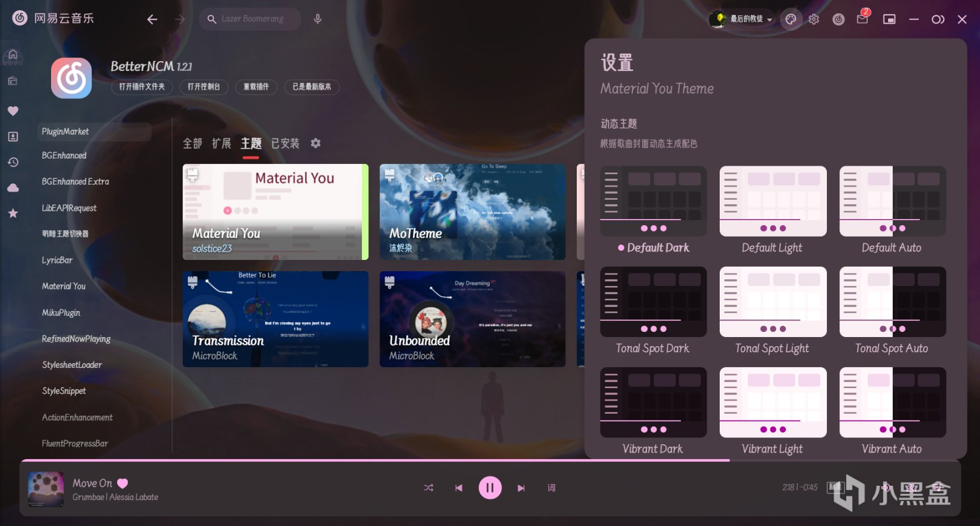Open the downloads icon in the sidebar
Image resolution: width=980 pixels, height=526 pixels.
click(x=13, y=137)
